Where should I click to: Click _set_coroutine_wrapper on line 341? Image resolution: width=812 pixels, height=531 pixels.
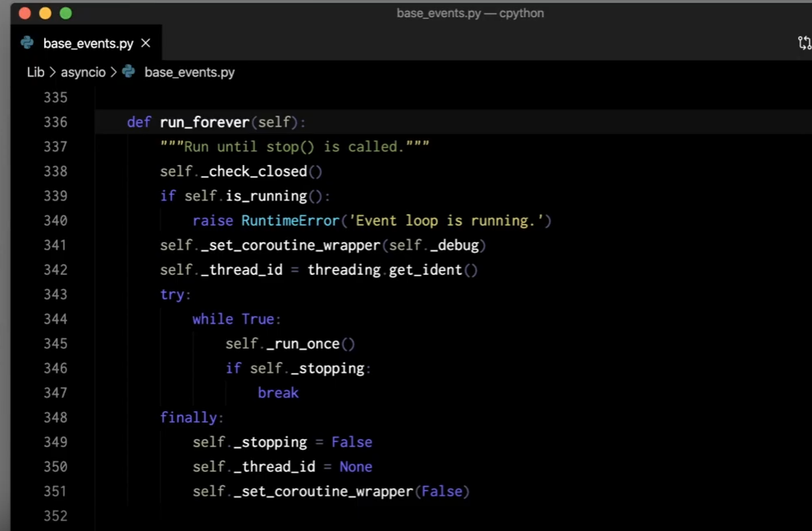click(290, 245)
